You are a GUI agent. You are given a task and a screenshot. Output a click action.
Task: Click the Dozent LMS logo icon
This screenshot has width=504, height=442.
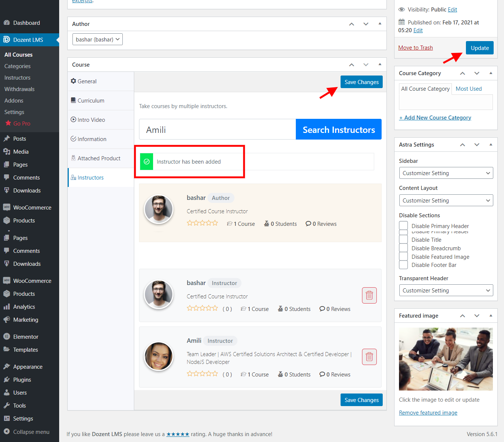point(7,40)
